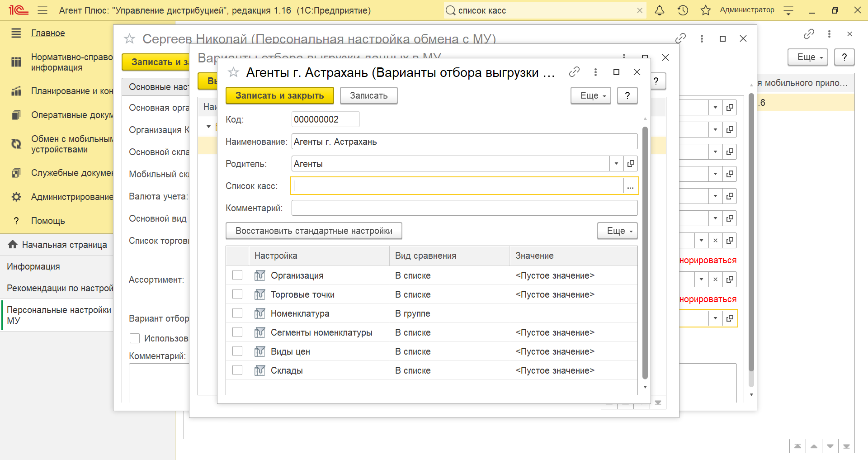Open dropdown arrow in Валюта учета row
Viewport: 868px width, 460px height.
(715, 196)
